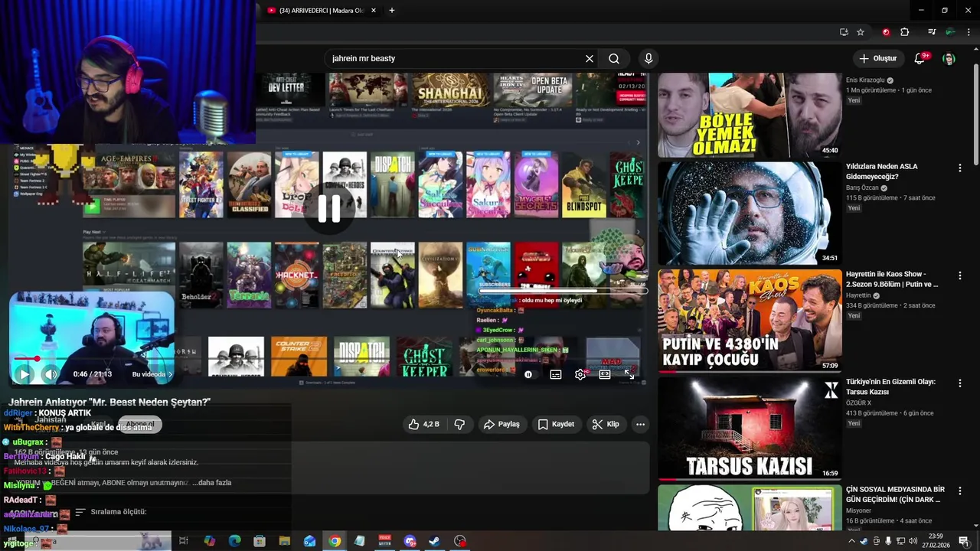Open Chrome profile avatar in toolbar
The image size is (980, 551).
tap(950, 32)
